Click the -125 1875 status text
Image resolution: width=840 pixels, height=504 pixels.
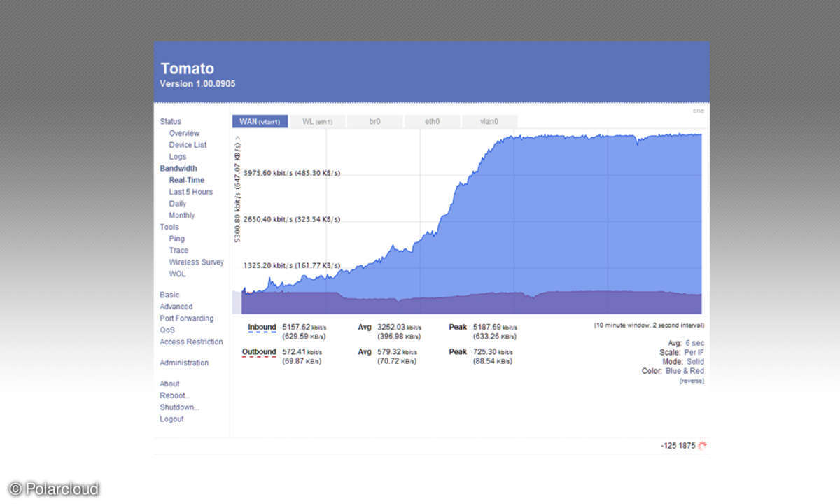(678, 446)
